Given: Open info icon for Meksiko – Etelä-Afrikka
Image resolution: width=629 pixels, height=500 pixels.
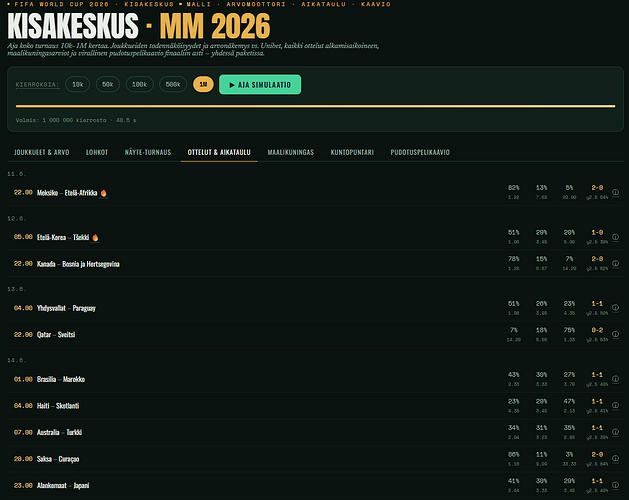Looking at the screenshot, I should pos(615,193).
